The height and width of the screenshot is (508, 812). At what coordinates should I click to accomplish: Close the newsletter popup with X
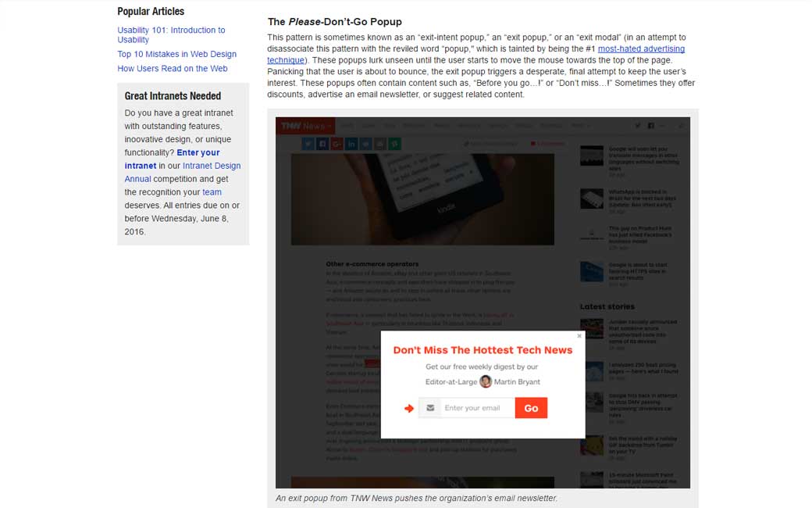point(579,336)
